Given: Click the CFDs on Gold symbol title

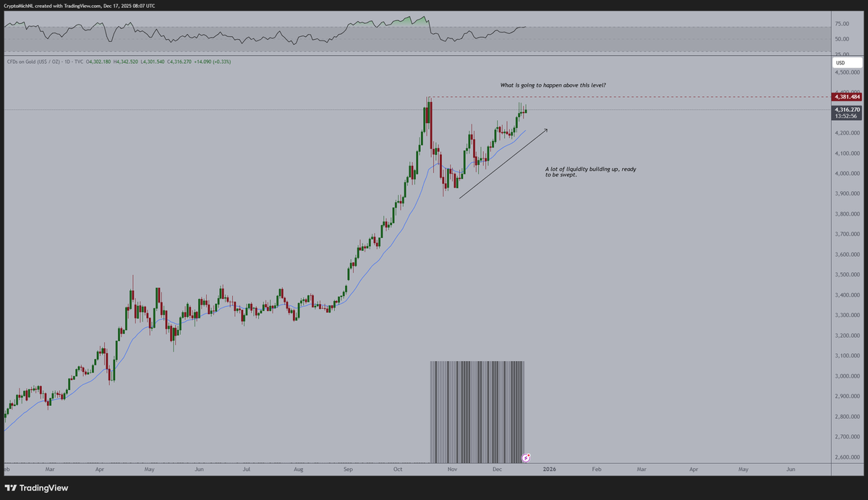Looking at the screenshot, I should [x=33, y=62].
